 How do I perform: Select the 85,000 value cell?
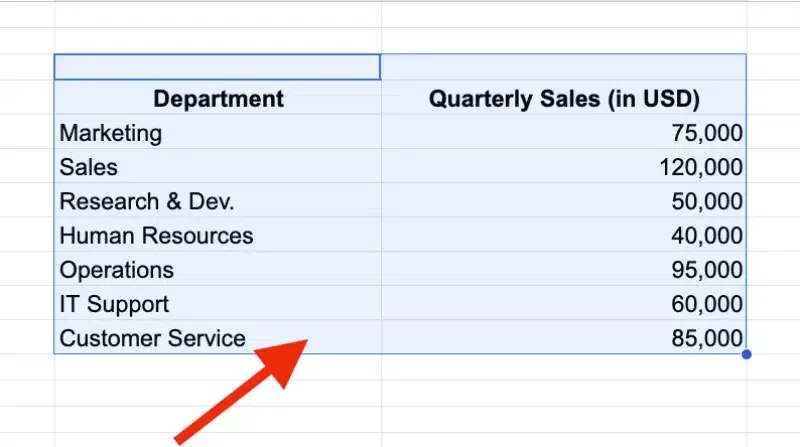564,337
